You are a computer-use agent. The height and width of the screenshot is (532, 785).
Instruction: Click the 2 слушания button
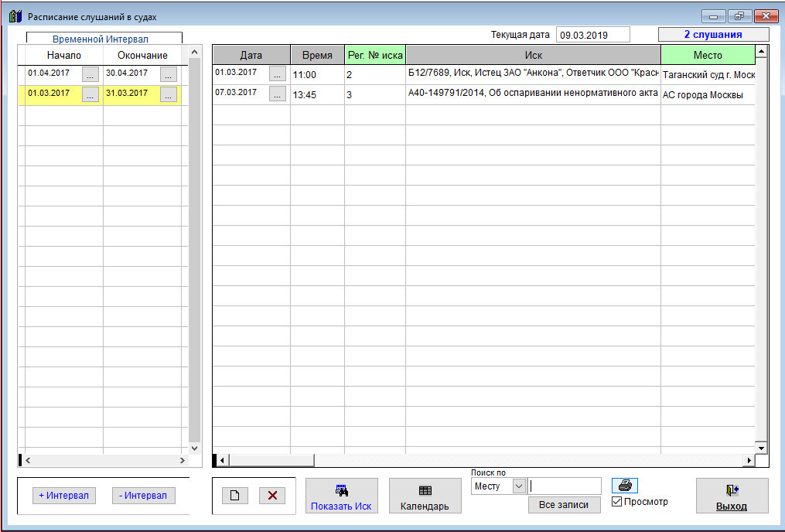[713, 35]
